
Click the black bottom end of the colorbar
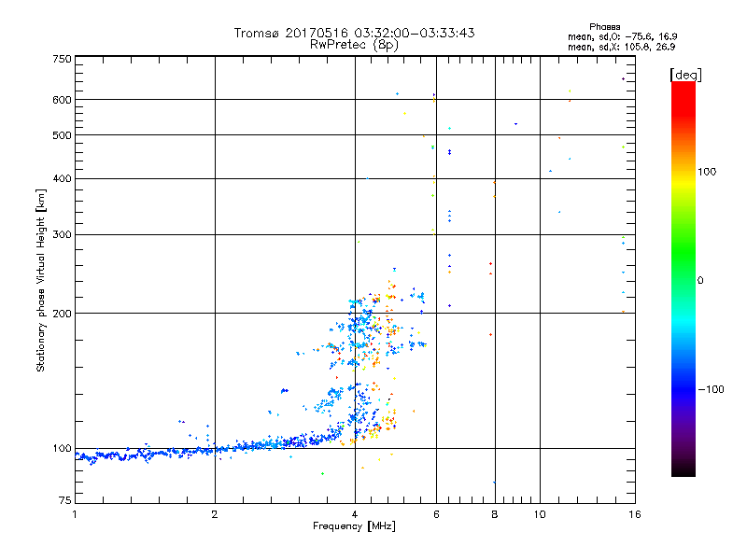pos(684,469)
